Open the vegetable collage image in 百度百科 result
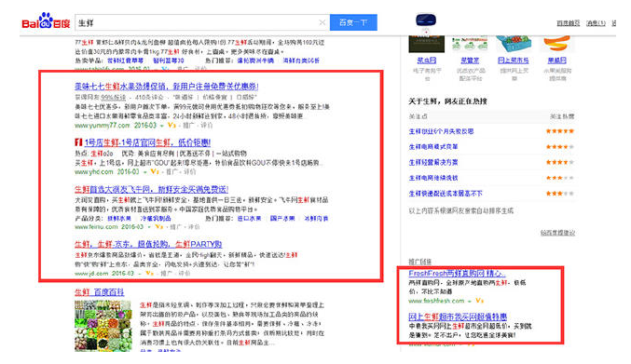Screen dimensions: 631x364 coord(103,326)
